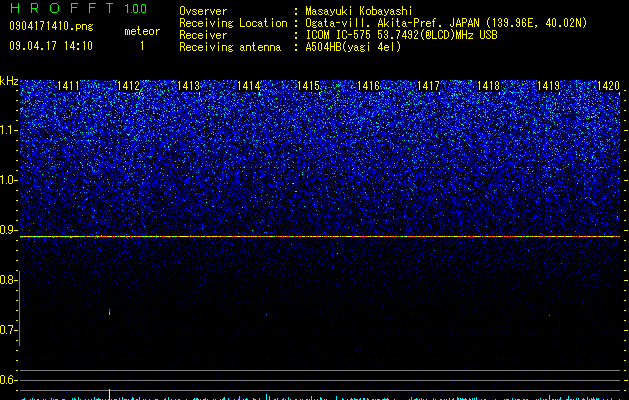The width and height of the screenshot is (629, 400).
Task: Click the 0.9 kHz axis label
Action: (8, 230)
